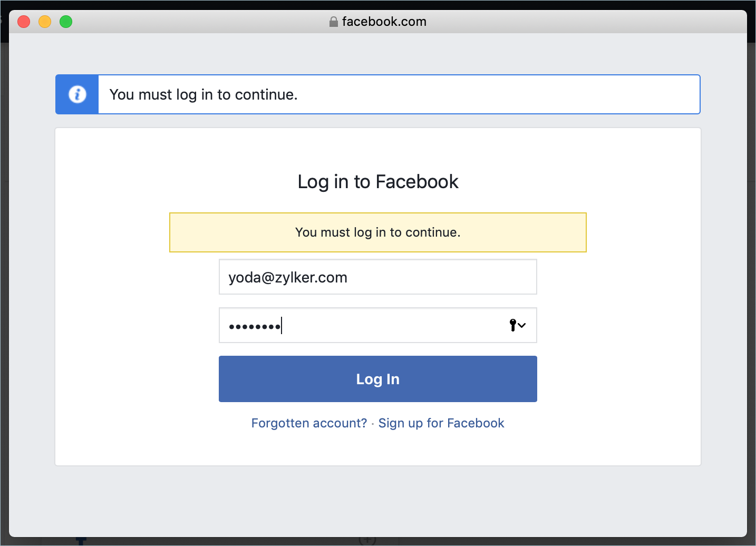Click the partially hidden plus circle icon
This screenshot has width=756, height=546.
[x=367, y=541]
